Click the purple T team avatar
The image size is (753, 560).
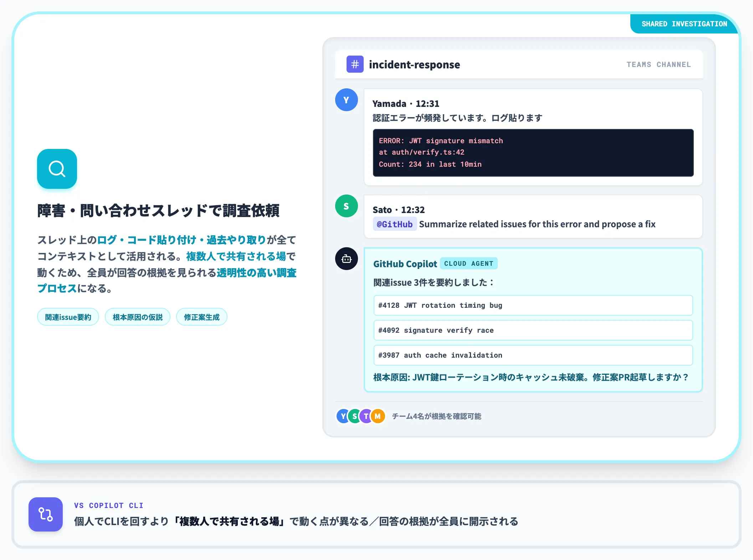[x=366, y=416]
